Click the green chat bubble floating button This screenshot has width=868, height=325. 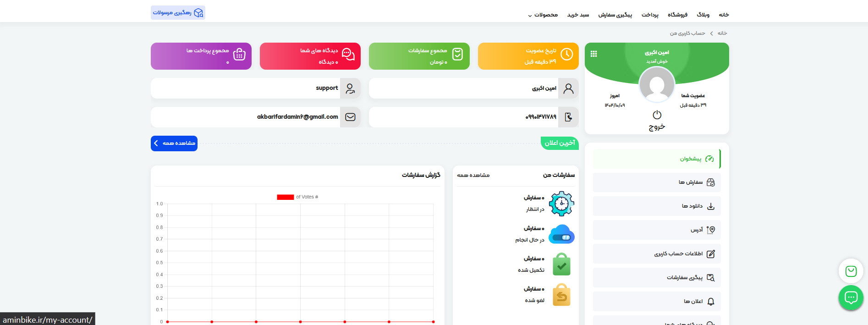pyautogui.click(x=851, y=297)
